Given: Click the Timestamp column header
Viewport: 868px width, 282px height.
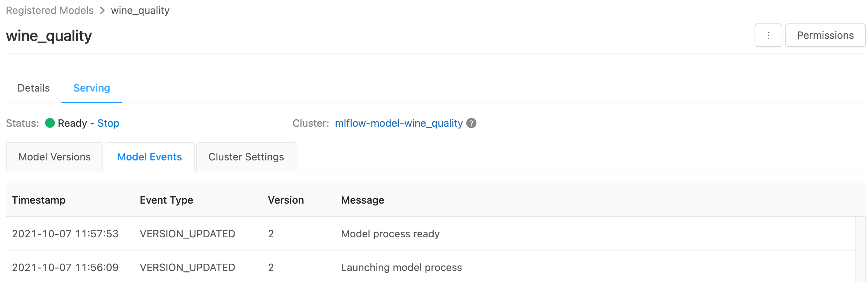Looking at the screenshot, I should coord(39,200).
